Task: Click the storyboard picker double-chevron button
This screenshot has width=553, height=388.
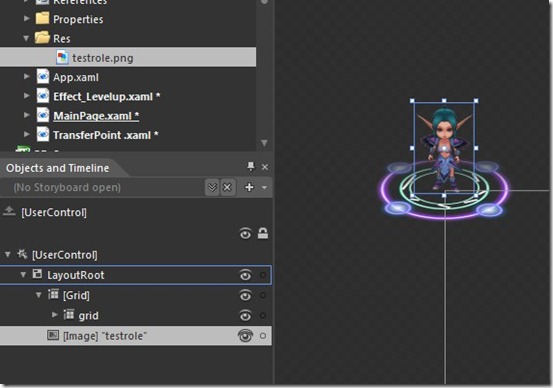Action: [x=212, y=187]
